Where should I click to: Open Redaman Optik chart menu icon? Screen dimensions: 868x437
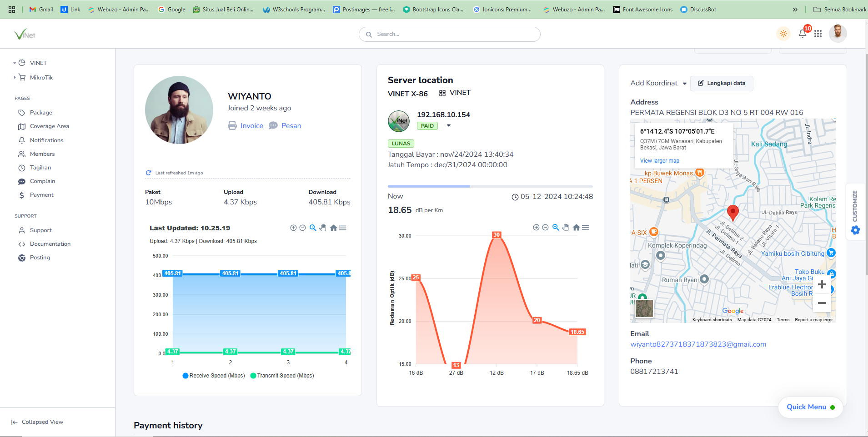tap(586, 228)
